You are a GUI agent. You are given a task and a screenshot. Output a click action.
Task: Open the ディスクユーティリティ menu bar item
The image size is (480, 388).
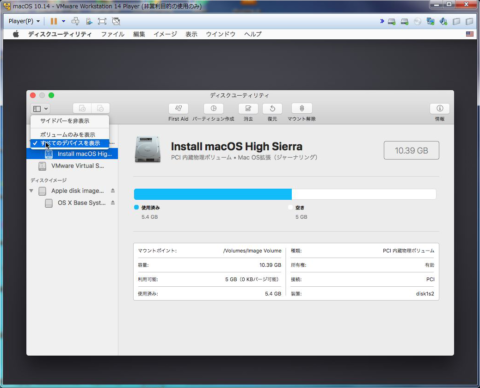point(60,34)
